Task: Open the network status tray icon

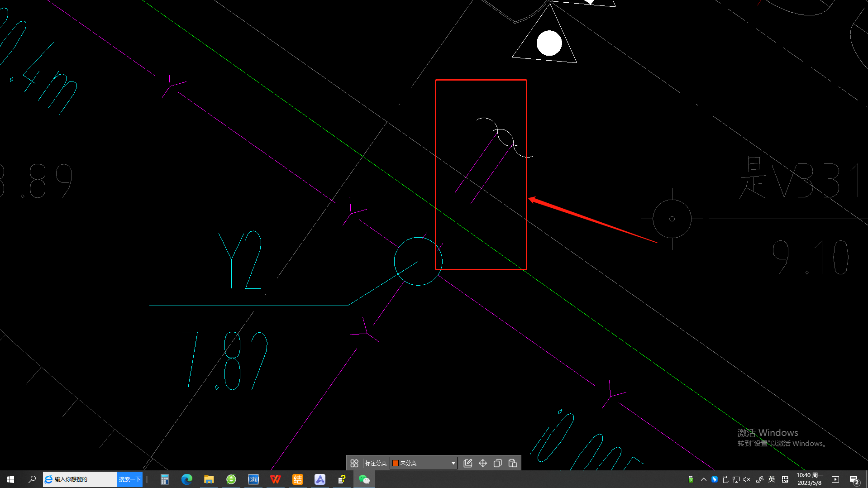Action: point(736,479)
